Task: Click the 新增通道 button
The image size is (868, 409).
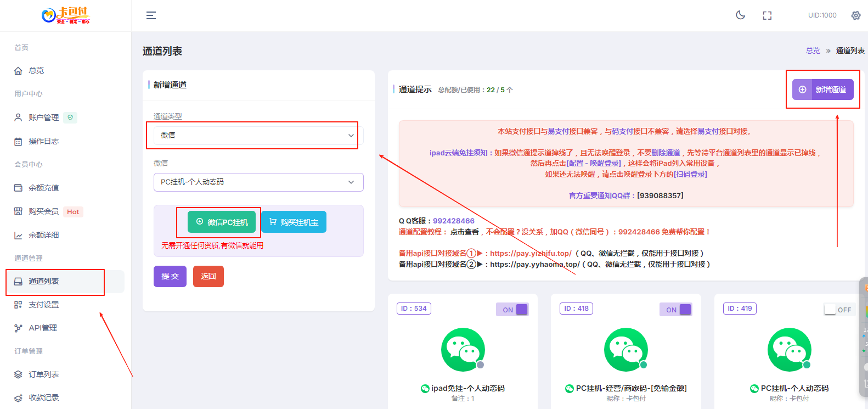Action: coord(822,89)
